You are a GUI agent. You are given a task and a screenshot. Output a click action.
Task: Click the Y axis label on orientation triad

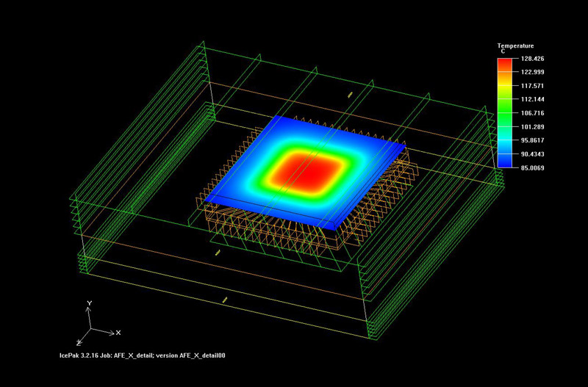89,303
